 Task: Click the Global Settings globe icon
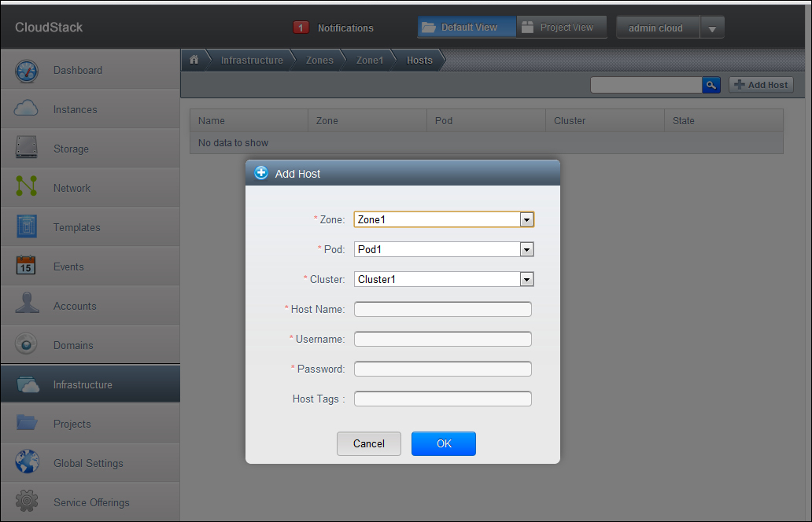[x=27, y=462]
